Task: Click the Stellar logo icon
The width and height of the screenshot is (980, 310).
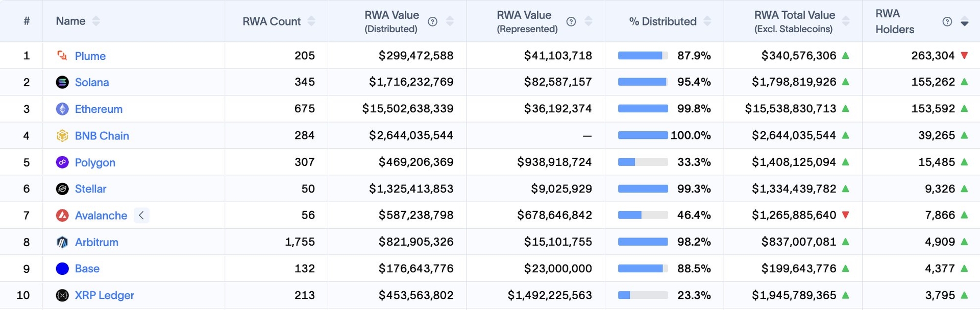Action: (x=62, y=189)
